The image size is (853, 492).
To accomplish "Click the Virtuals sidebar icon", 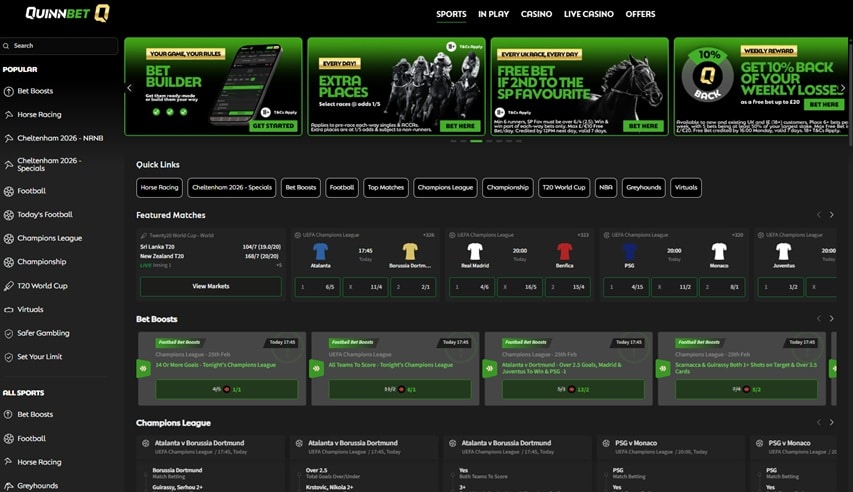I will (x=9, y=310).
